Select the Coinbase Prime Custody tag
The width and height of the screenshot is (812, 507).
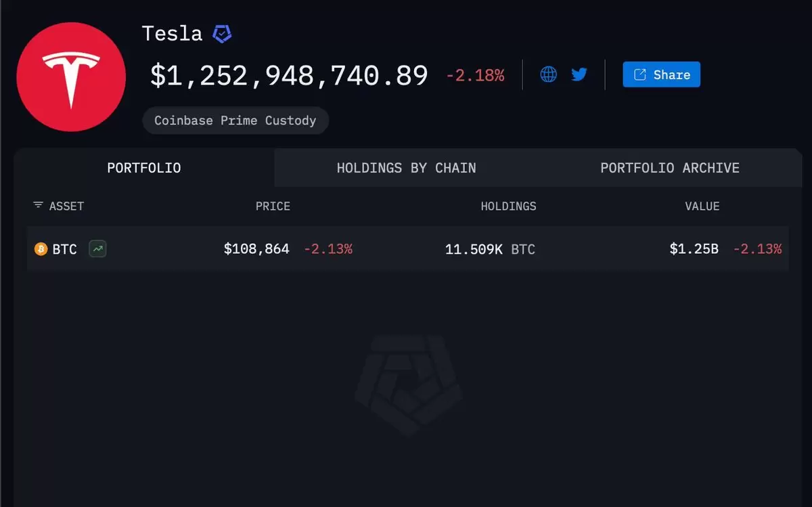point(235,120)
